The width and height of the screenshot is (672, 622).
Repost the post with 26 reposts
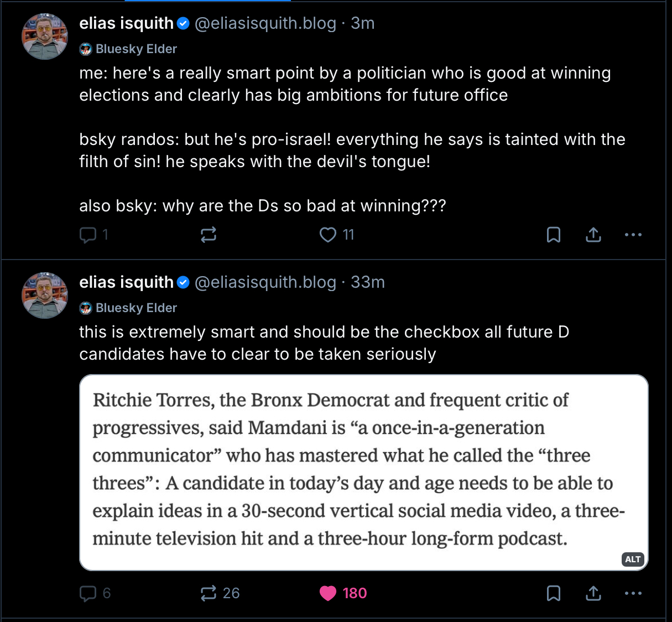click(x=209, y=594)
